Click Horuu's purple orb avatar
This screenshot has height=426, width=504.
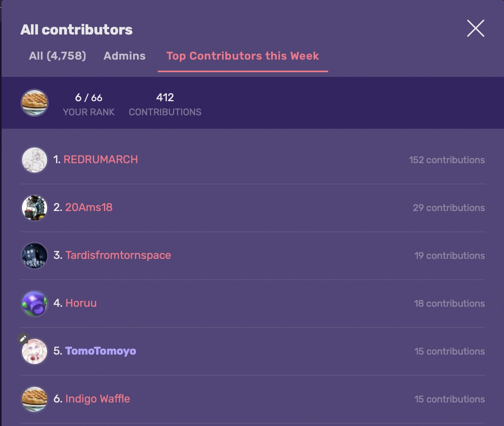coord(34,303)
